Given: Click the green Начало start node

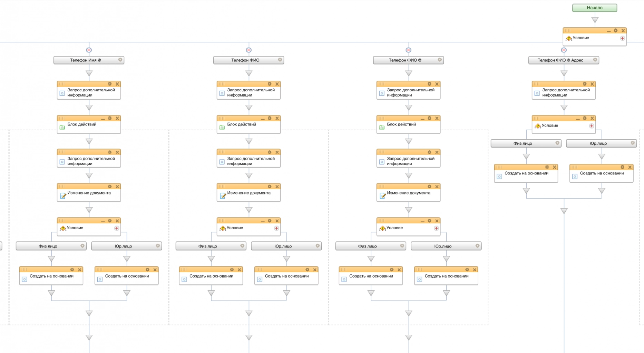Looking at the screenshot, I should click(594, 8).
